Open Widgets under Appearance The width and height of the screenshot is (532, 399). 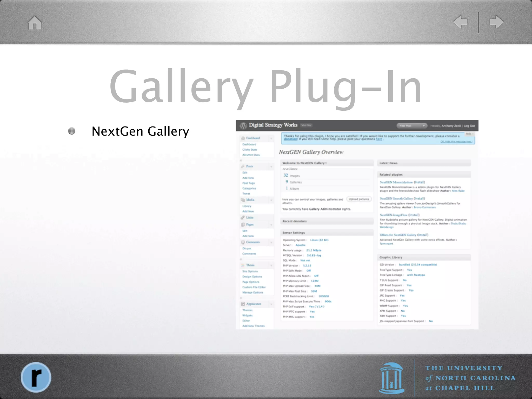coord(247,315)
